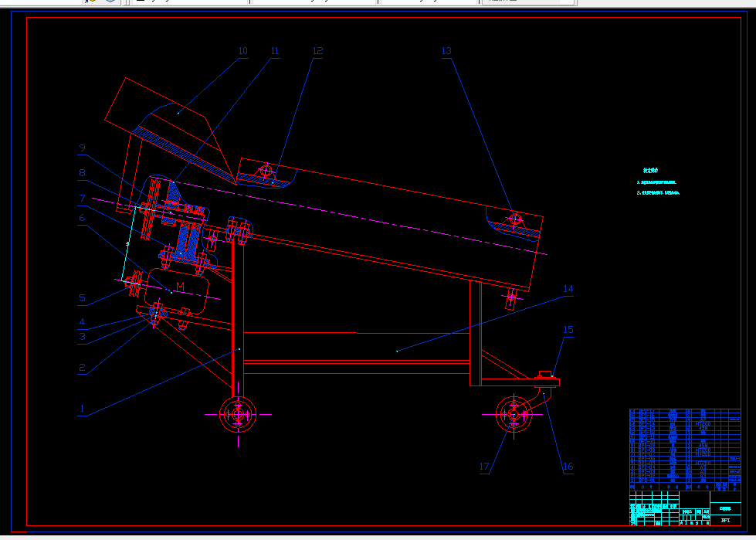Select part balloon number 3
This screenshot has height=540, width=756.
(82, 337)
